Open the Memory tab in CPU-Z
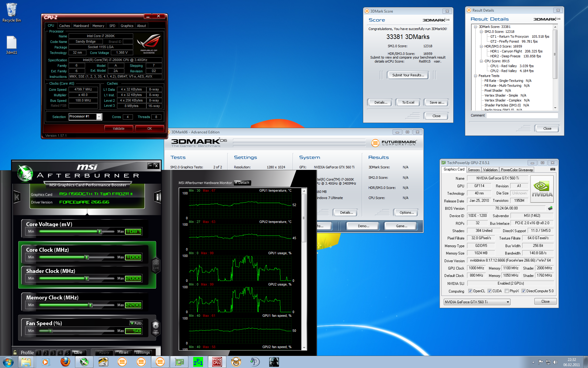The height and width of the screenshot is (368, 588). click(98, 26)
